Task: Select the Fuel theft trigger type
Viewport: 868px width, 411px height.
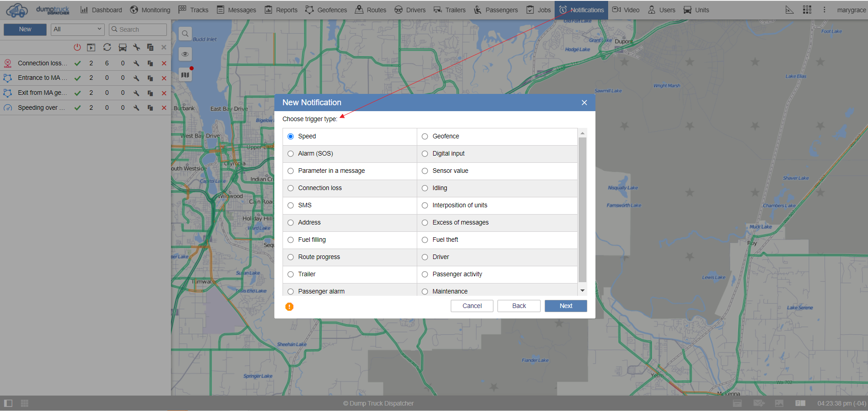Action: 425,240
